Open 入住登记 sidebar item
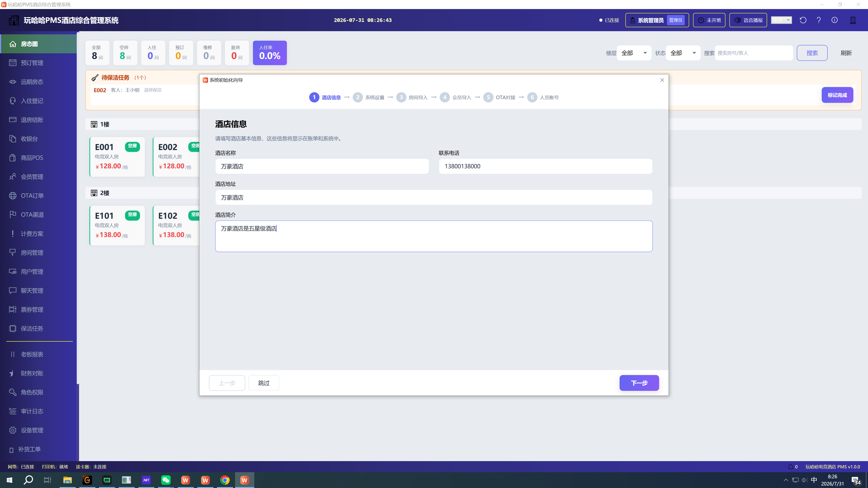 38,101
